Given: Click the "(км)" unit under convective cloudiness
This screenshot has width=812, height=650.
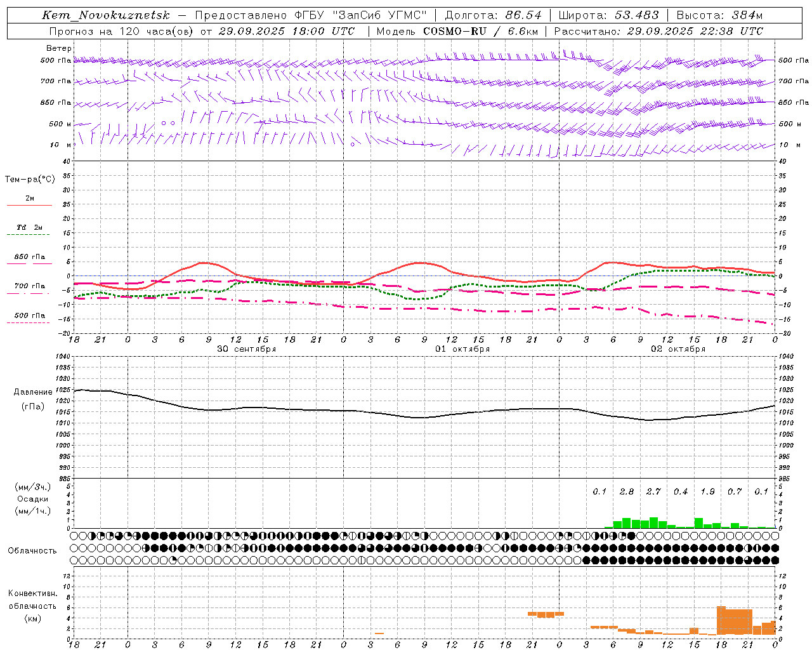Looking at the screenshot, I should [32, 618].
